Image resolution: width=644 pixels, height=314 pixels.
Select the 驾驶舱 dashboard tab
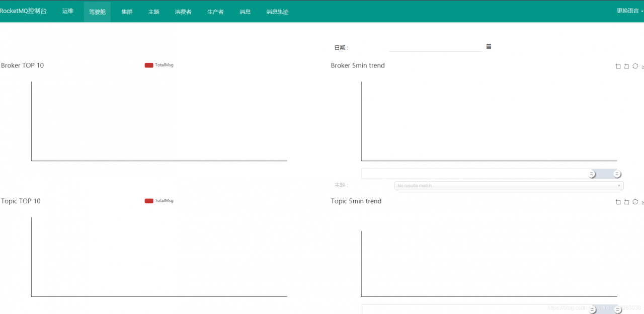pos(97,12)
